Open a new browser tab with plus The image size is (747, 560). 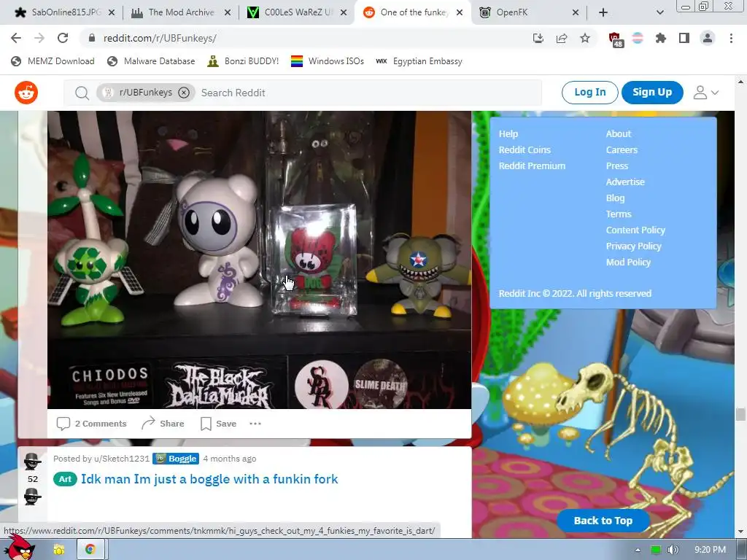603,12
